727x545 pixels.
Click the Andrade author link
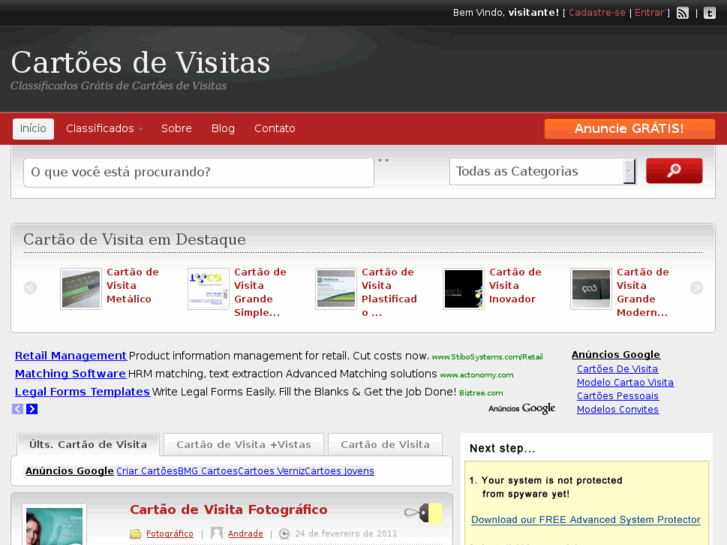point(245,534)
